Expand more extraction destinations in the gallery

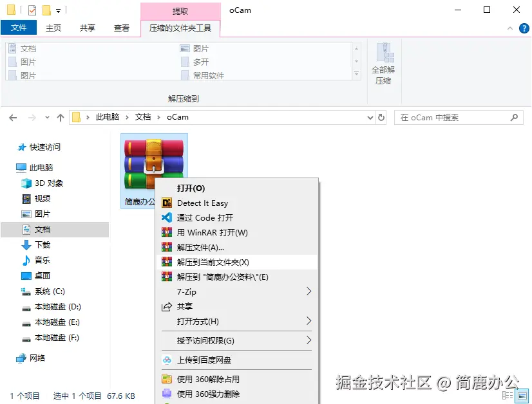tap(356, 74)
